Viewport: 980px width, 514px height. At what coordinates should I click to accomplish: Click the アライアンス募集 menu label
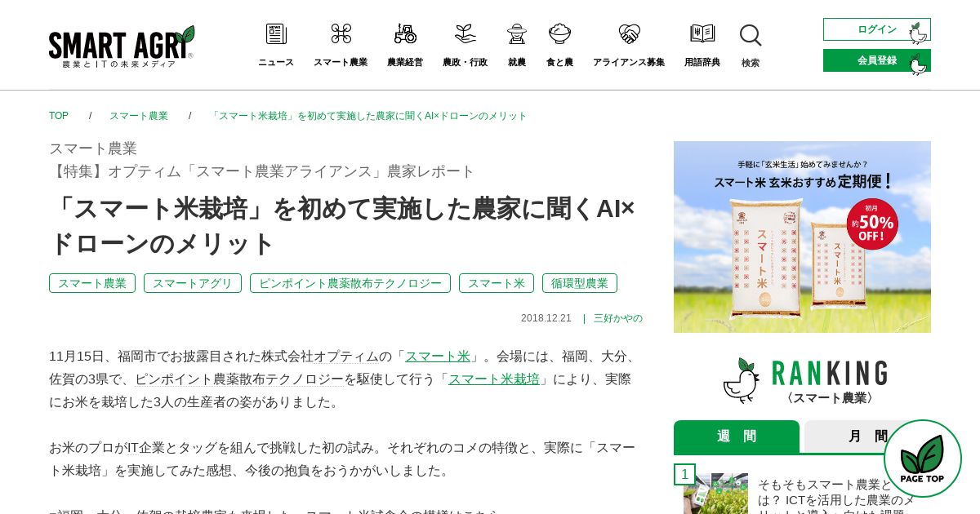(x=629, y=62)
